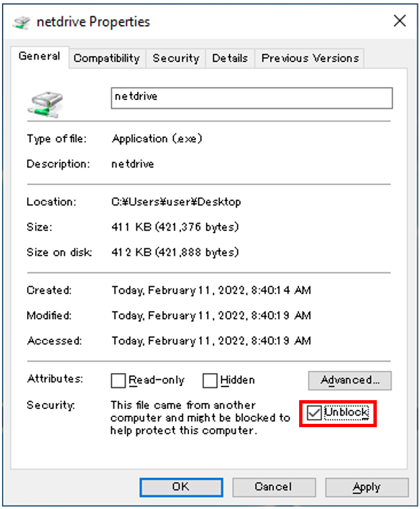Viewport: 420px width, 509px height.
Task: Enable the Read-only attribute checkbox
Action: (x=118, y=381)
